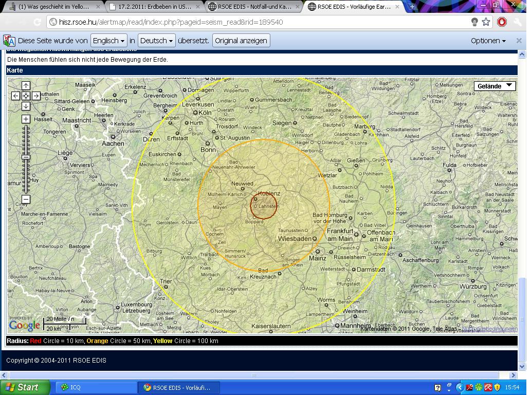Switch to the 'RSOE EDIS - Notfall-und Ka…' tab
Image resolution: width=532 pixels, height=395 pixels.
coord(254,7)
